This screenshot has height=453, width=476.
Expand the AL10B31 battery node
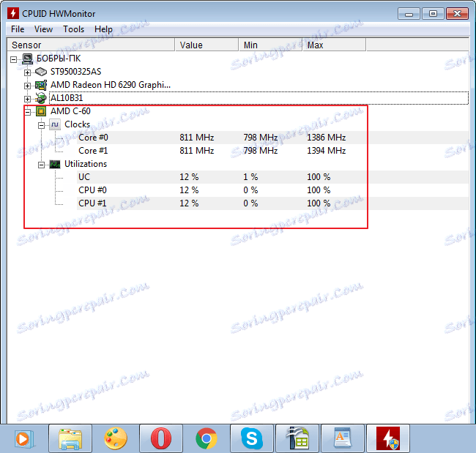click(27, 99)
